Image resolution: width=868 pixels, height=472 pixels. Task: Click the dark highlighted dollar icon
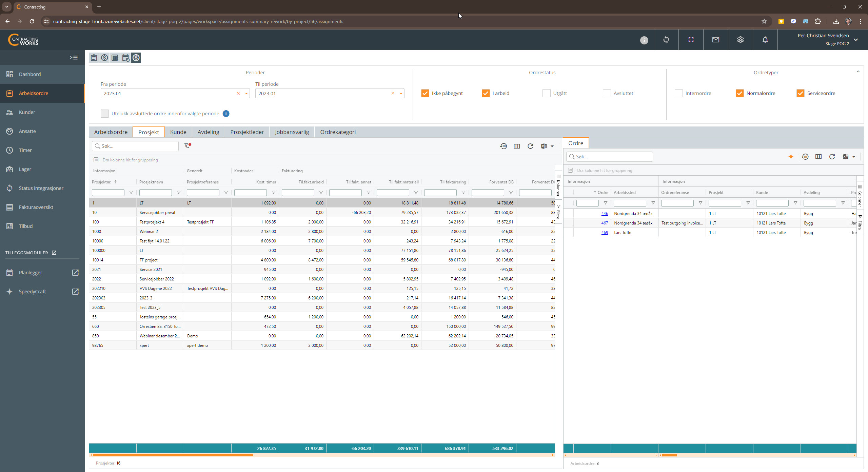tap(136, 58)
